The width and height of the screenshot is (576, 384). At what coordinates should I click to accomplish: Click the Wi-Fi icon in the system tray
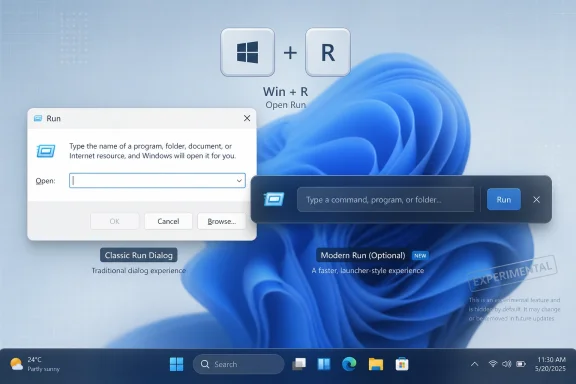[x=493, y=364]
